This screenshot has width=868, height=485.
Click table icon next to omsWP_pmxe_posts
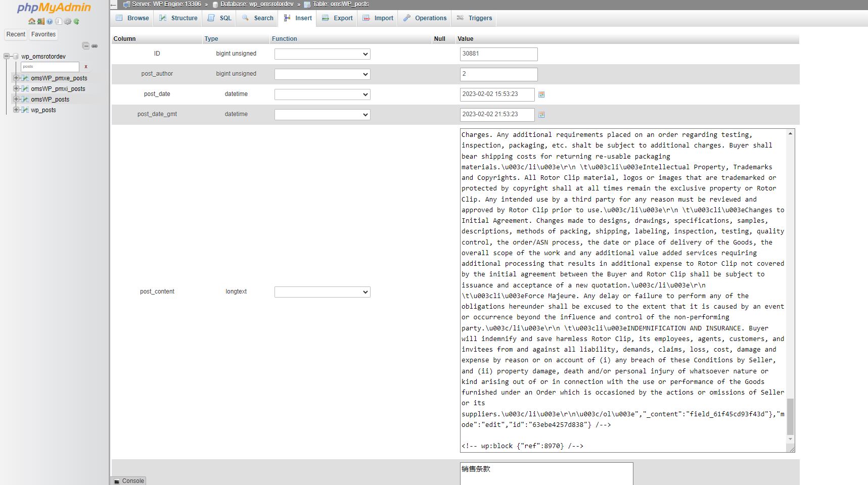25,78
